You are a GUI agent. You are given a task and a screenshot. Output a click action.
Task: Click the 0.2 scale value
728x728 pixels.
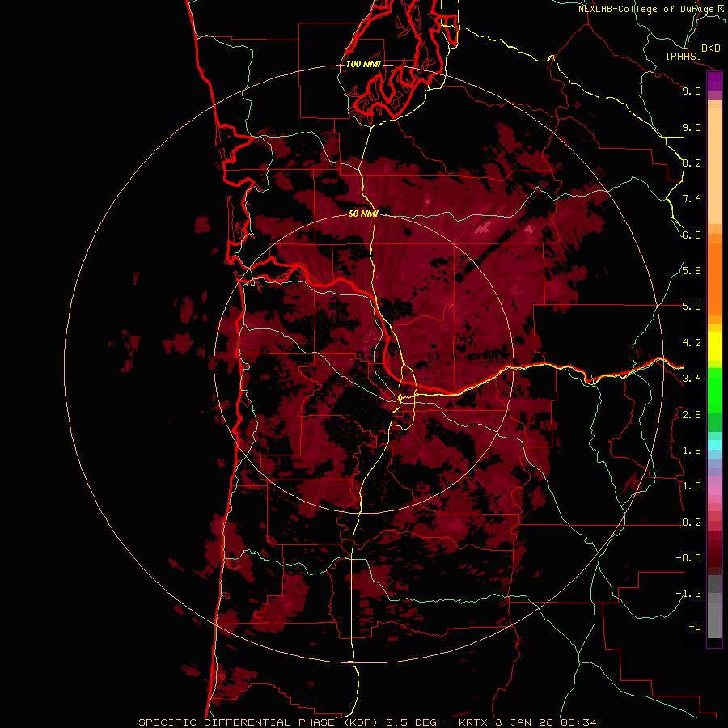692,523
